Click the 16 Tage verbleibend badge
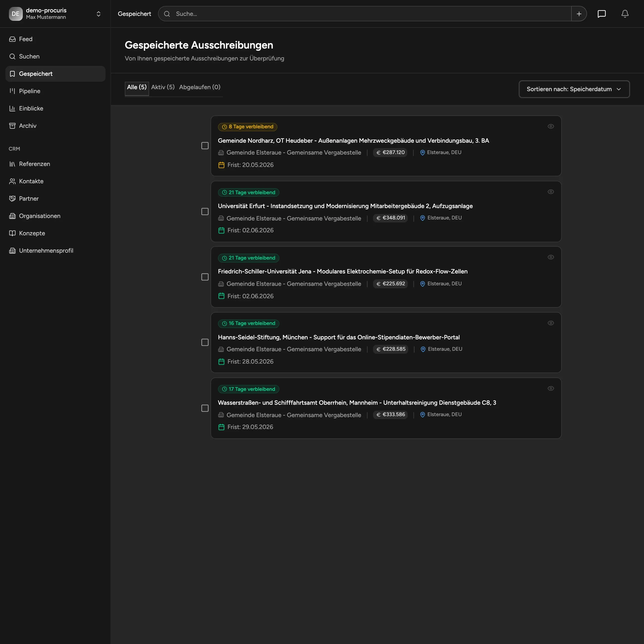This screenshot has width=644, height=644. coord(249,323)
